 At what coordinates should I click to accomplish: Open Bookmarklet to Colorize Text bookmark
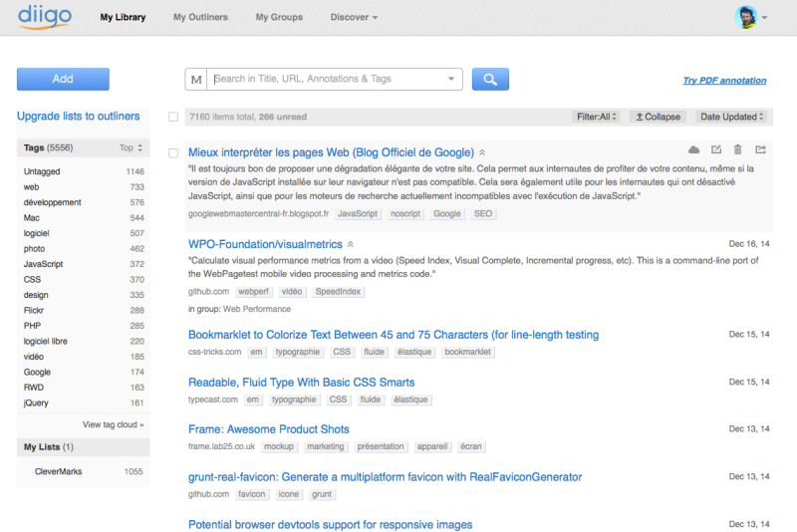click(394, 335)
